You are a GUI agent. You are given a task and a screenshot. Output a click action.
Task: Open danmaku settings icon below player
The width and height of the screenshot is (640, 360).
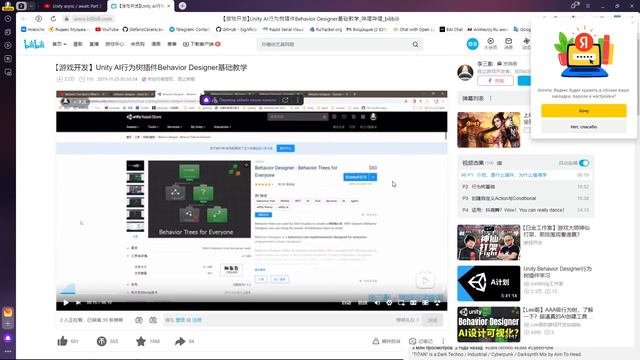tap(153, 320)
